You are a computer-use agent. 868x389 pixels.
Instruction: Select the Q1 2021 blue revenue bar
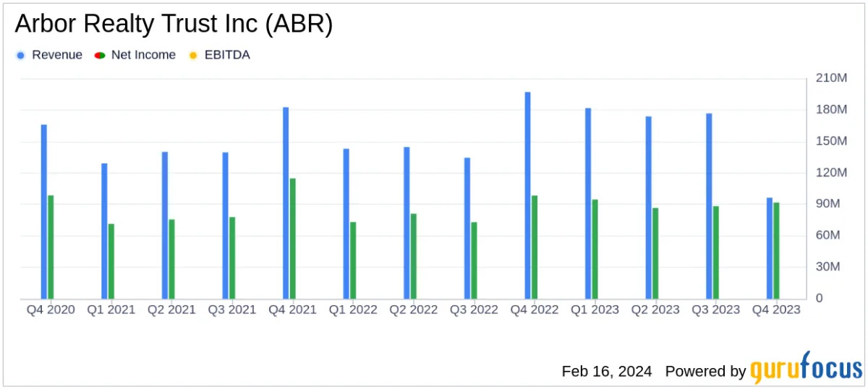click(x=104, y=231)
